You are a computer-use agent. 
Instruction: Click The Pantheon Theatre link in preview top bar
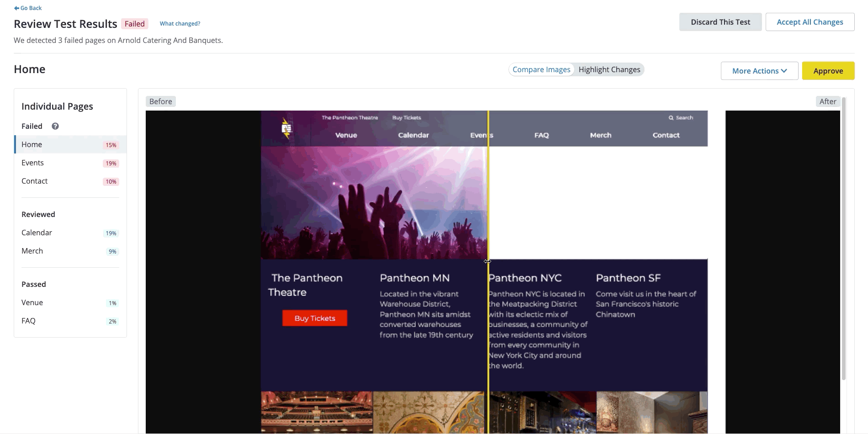tap(350, 118)
